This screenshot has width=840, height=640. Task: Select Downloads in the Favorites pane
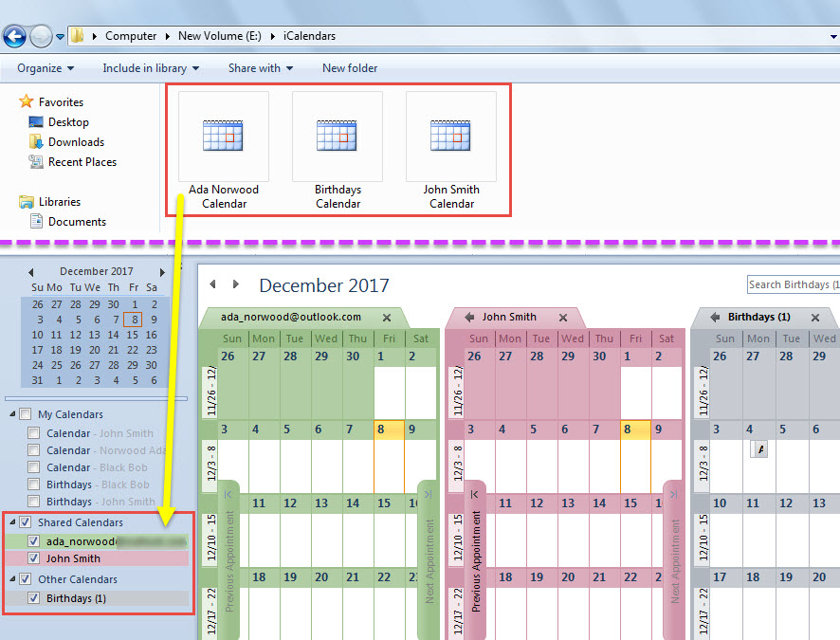(74, 141)
